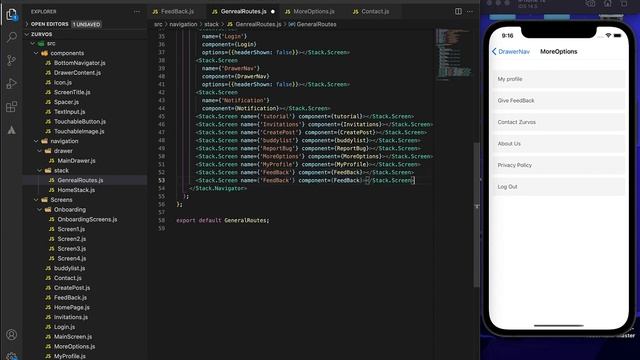
Task: Tap Privacy Policy in simulator
Action: (x=559, y=165)
